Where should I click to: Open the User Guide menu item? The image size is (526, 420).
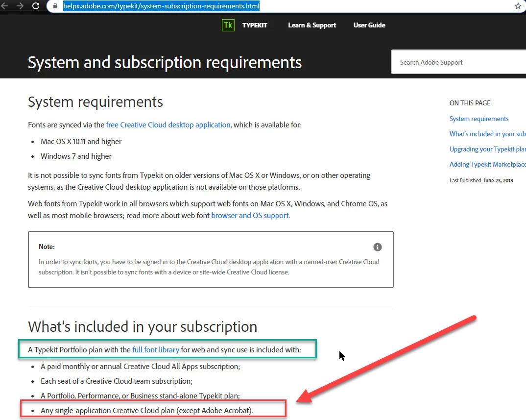(x=369, y=25)
